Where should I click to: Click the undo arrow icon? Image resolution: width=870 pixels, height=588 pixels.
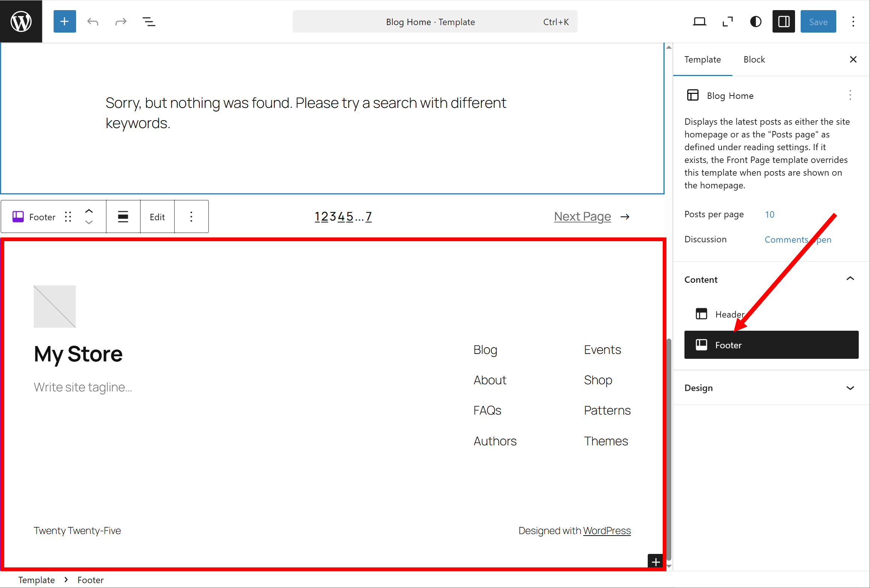tap(93, 22)
